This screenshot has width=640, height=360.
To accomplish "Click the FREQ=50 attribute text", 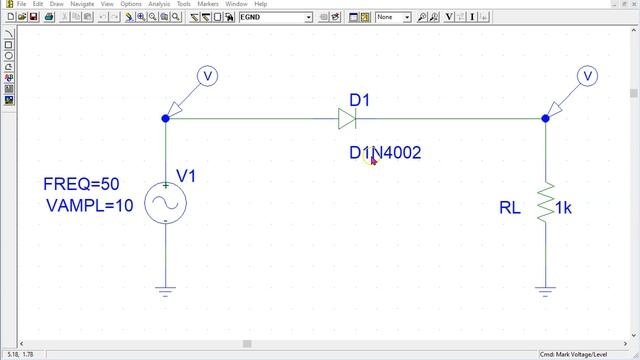I will [81, 184].
